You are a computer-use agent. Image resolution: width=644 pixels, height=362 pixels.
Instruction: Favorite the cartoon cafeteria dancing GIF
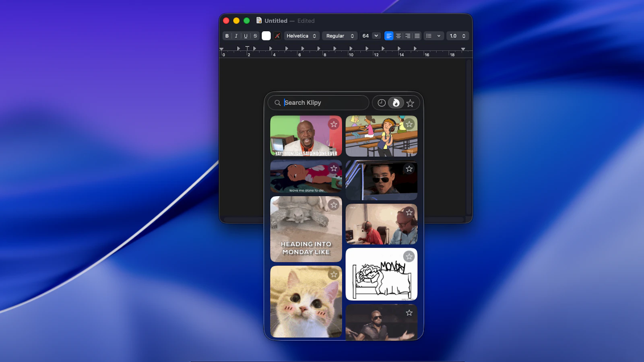[x=409, y=124]
